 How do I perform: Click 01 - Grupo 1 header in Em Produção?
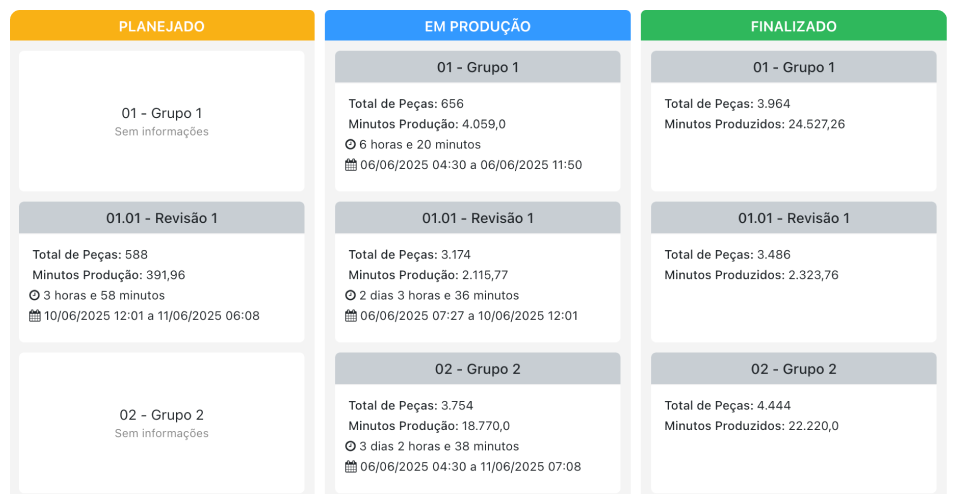(x=478, y=67)
